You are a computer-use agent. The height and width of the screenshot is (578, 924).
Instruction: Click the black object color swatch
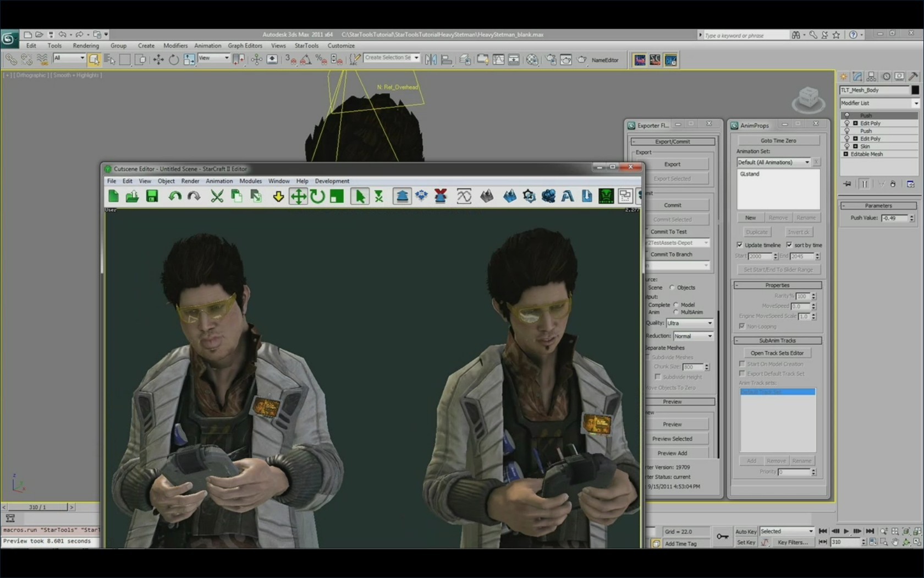pyautogui.click(x=915, y=90)
